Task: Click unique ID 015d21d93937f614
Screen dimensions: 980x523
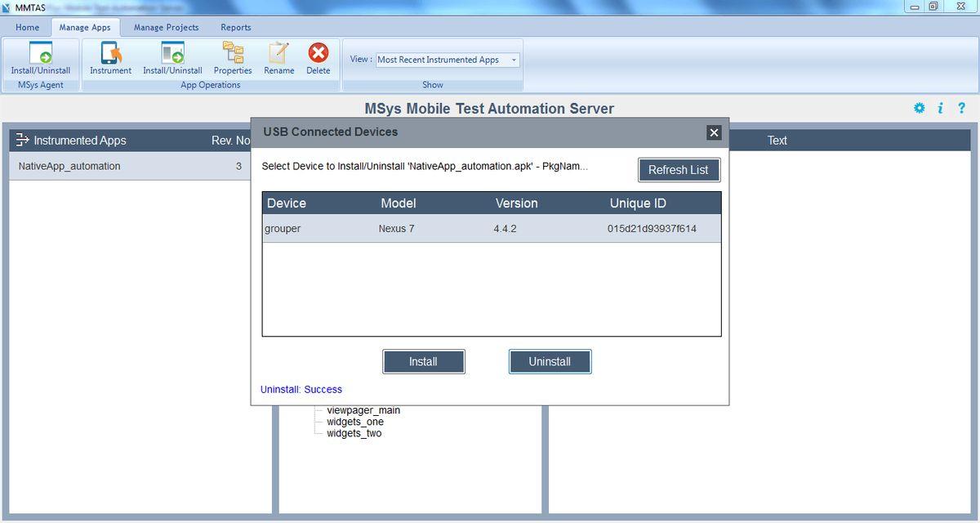Action: point(652,229)
